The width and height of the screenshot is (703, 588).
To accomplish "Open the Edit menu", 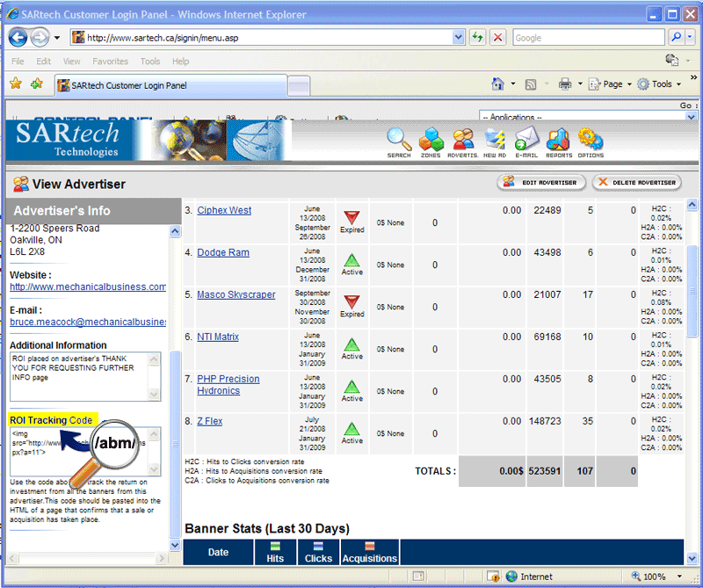I will (x=43, y=61).
